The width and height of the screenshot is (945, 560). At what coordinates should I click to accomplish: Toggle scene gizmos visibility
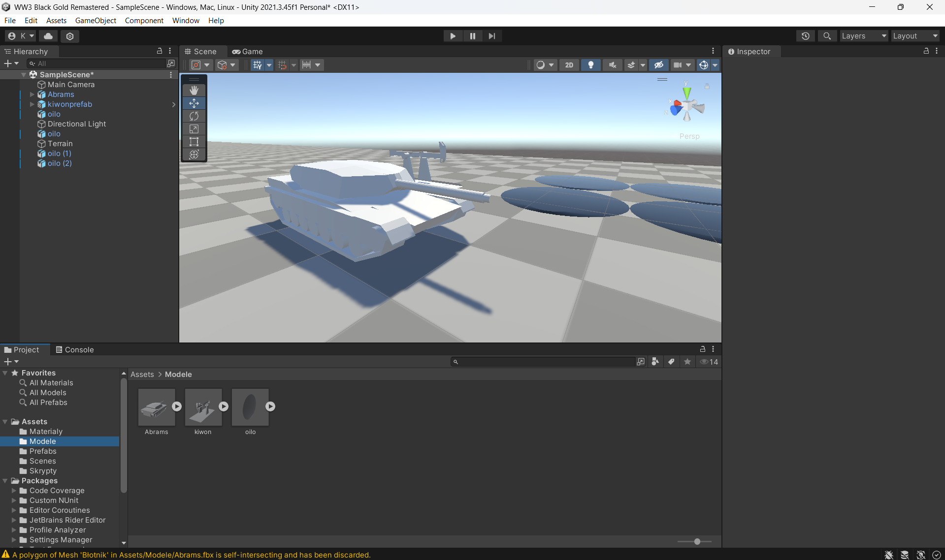tap(704, 65)
